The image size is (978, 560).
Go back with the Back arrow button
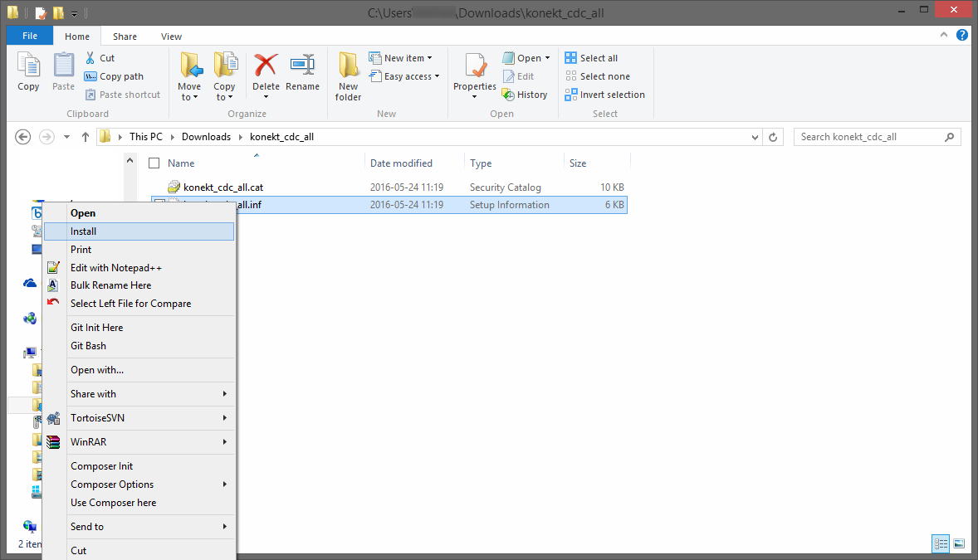[23, 137]
